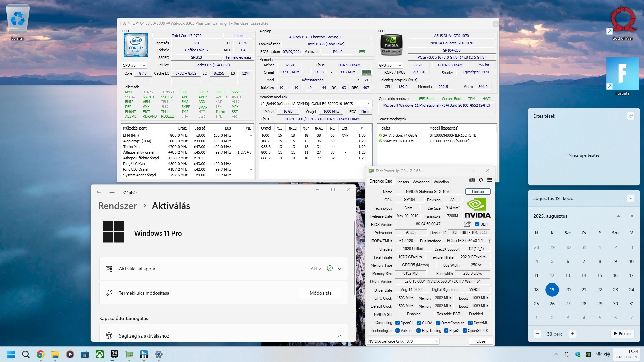Click the BIOS export share icon in GPU-Z

[467, 224]
